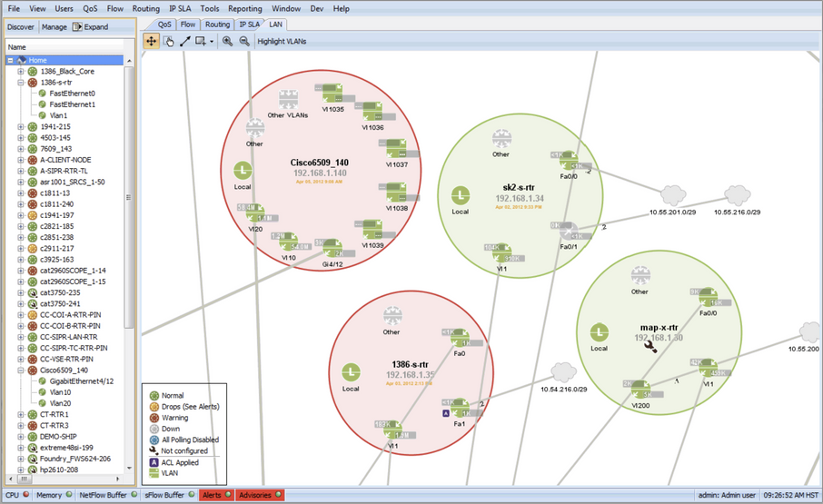The image size is (823, 504).
Task: Collapse the Cisco6509_140 tree node
Action: [x=21, y=371]
